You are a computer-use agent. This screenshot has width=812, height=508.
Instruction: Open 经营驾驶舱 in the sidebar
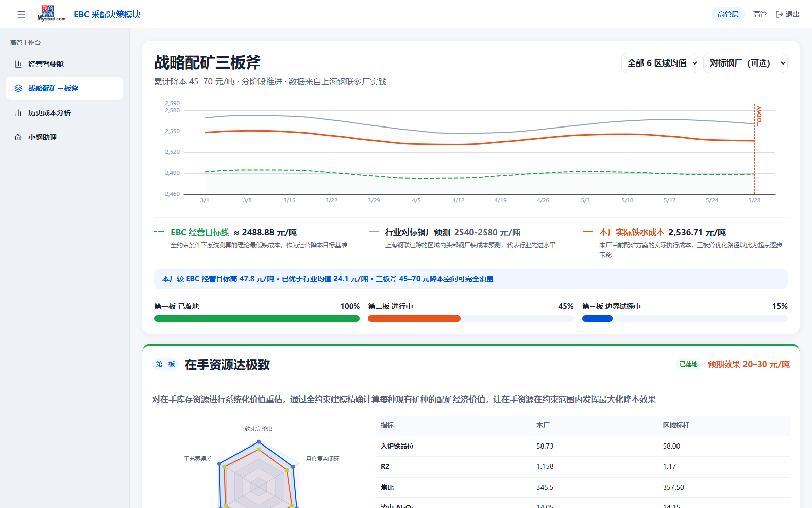tap(64, 64)
